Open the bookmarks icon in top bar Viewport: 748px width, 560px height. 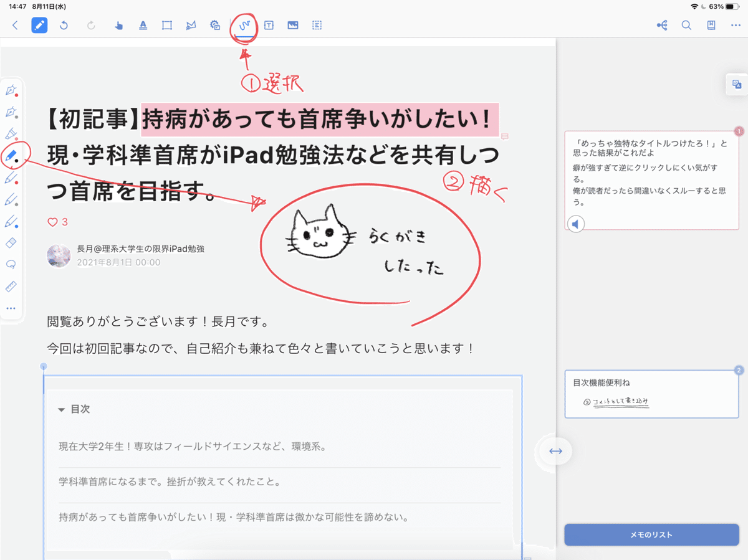click(x=711, y=26)
